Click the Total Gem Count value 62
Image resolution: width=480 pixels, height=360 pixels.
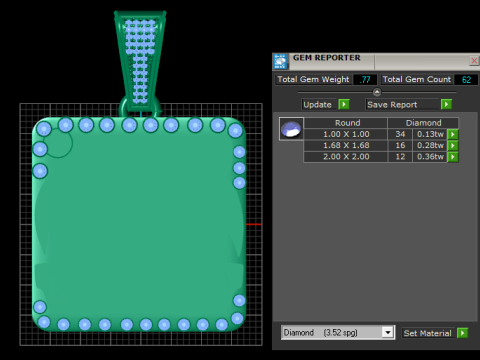(466, 80)
